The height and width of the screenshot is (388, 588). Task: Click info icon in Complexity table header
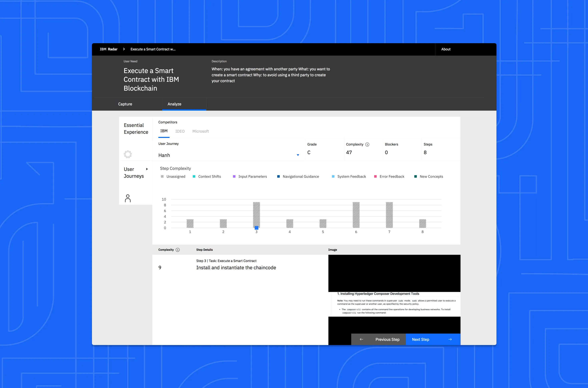click(x=177, y=250)
